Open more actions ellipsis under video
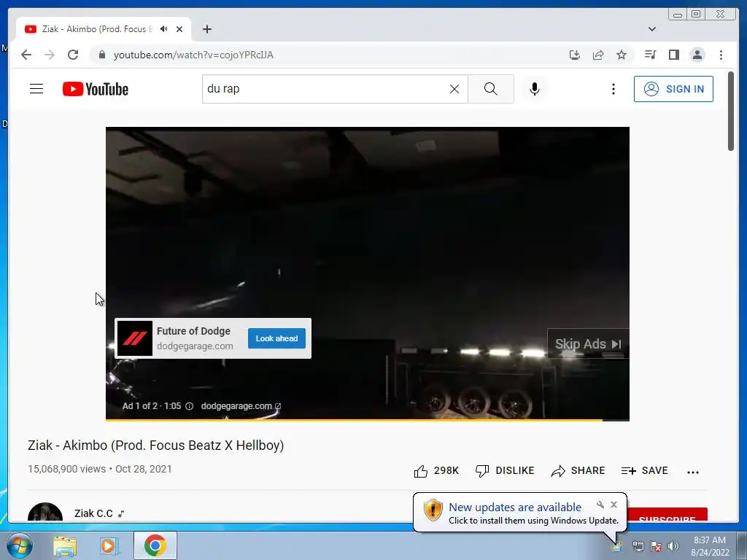Screen dimensions: 747x560 pos(693,472)
